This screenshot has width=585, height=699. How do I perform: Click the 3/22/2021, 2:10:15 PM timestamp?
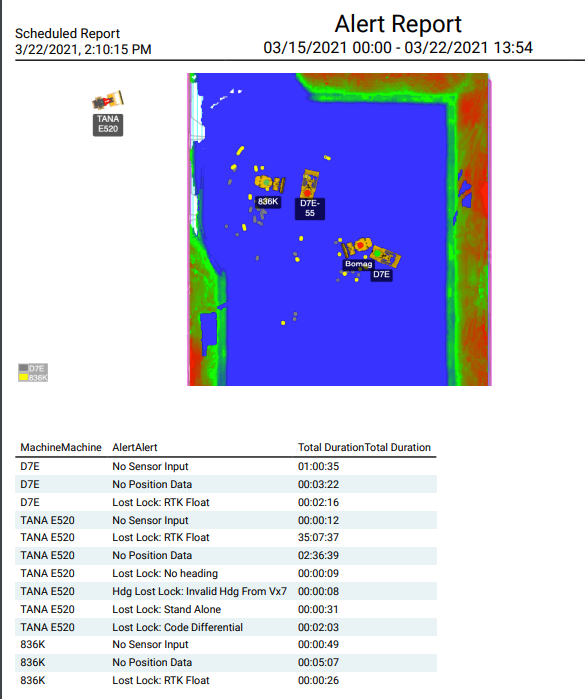[83, 49]
